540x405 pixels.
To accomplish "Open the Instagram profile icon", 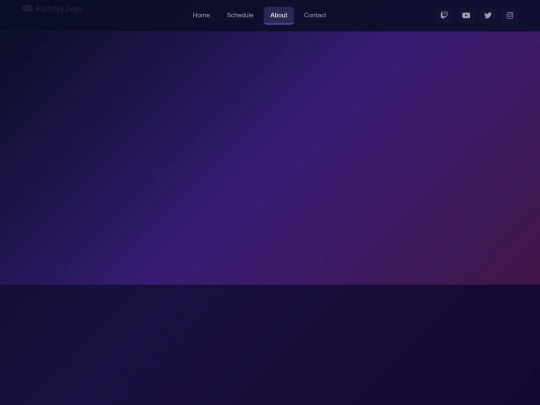I will tap(510, 15).
